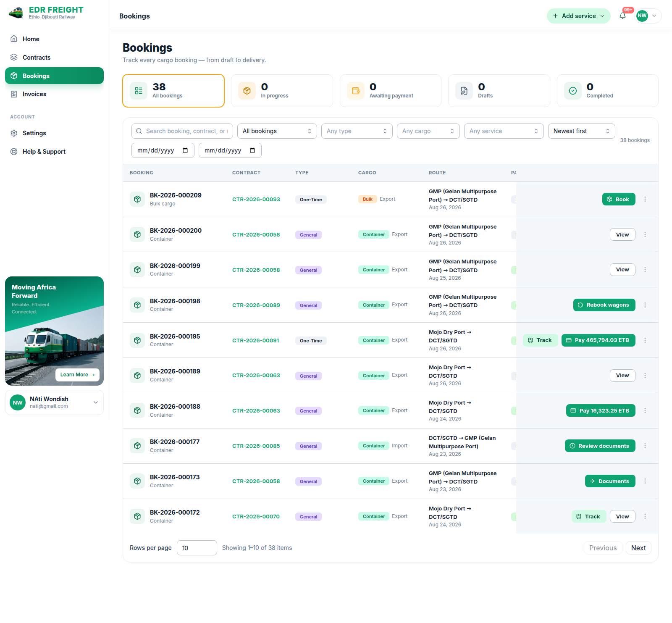Go to Next page
Viewport: 672px width, 623px height.
pos(638,548)
